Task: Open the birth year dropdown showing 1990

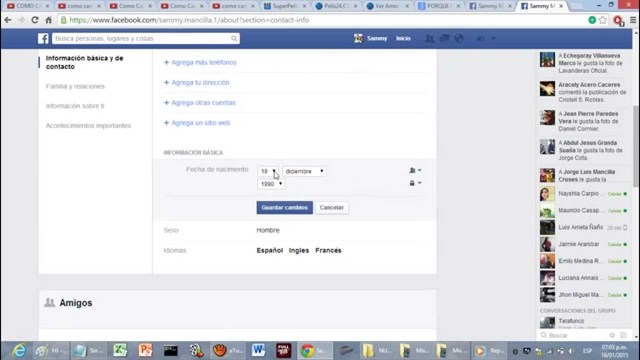Action: (271, 184)
